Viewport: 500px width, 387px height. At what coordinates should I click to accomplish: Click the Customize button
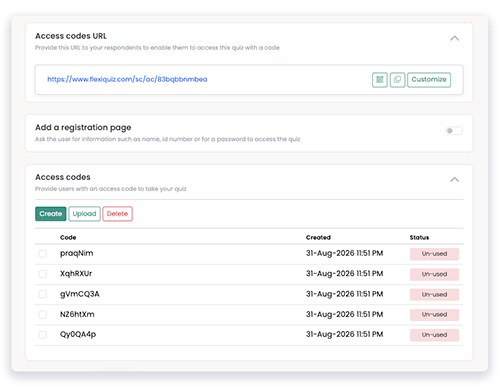tap(429, 80)
